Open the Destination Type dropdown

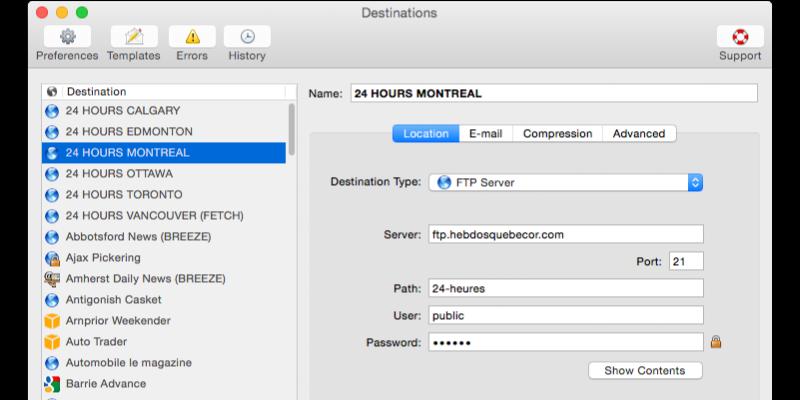click(x=566, y=183)
